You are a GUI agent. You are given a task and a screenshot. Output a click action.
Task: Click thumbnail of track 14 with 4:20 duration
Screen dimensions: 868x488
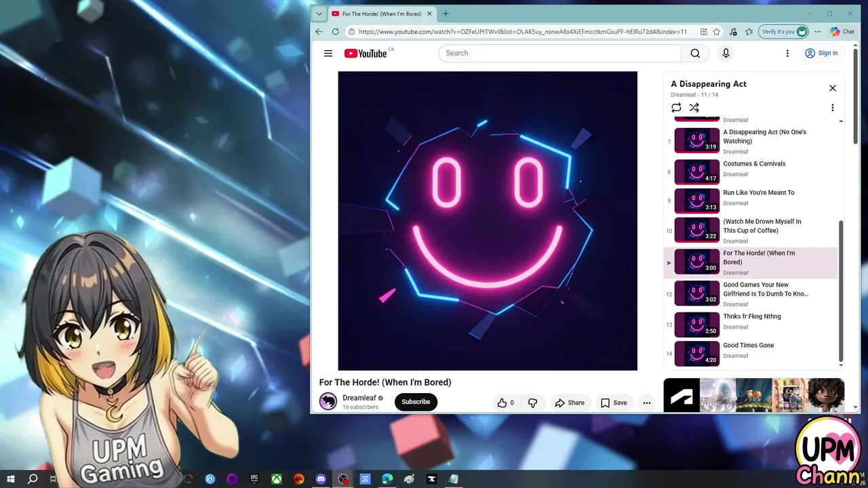click(697, 353)
